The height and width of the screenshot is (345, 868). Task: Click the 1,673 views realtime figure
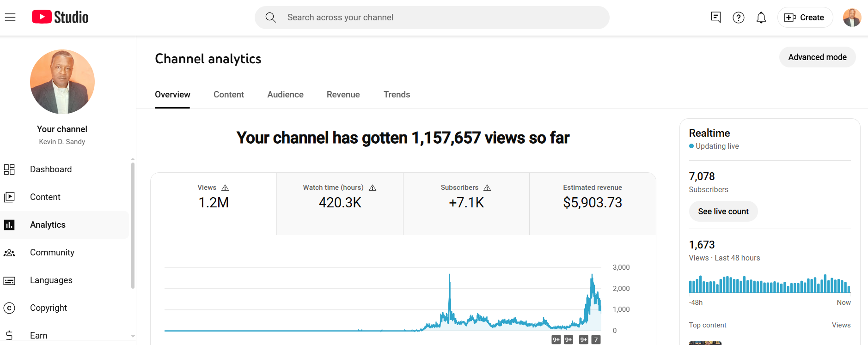click(x=702, y=245)
